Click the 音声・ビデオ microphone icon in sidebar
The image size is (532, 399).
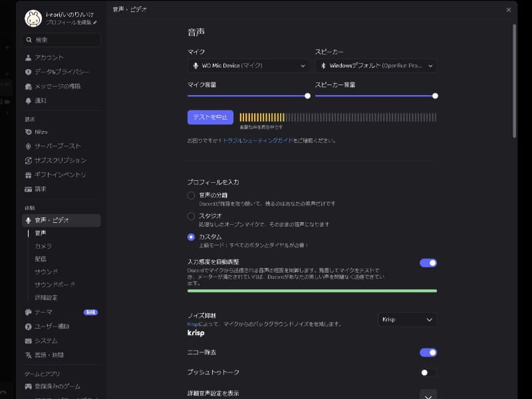click(x=28, y=221)
